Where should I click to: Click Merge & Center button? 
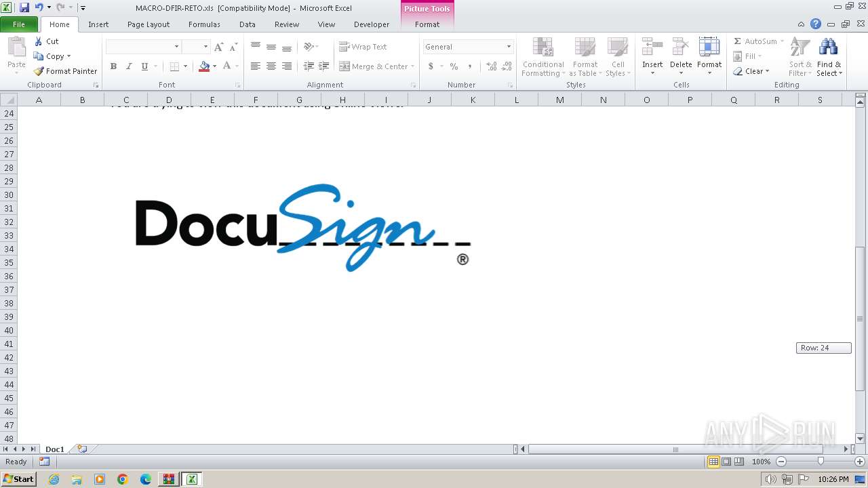[x=373, y=66]
